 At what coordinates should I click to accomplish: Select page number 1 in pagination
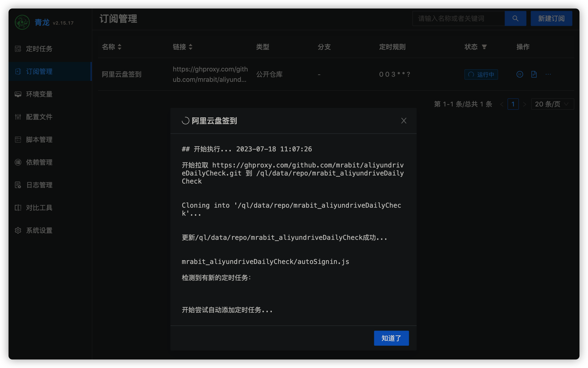(x=513, y=104)
